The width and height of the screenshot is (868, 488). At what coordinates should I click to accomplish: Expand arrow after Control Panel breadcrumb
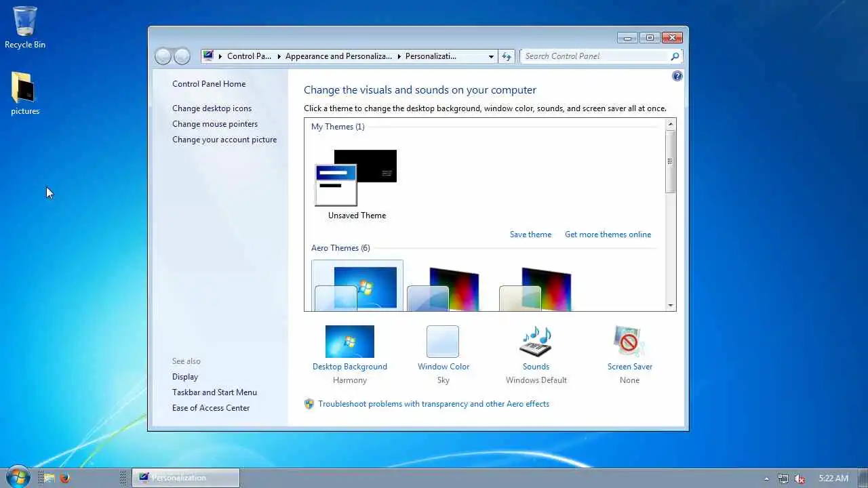[x=278, y=56]
